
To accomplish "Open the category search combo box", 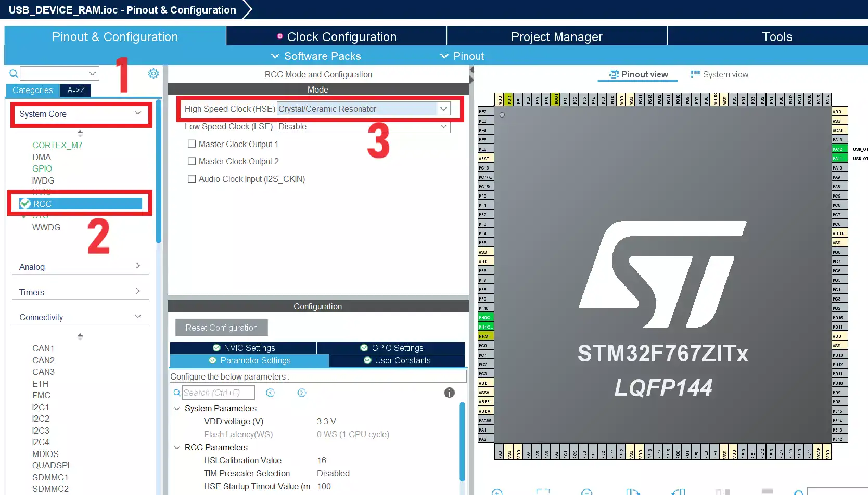I will 59,73.
